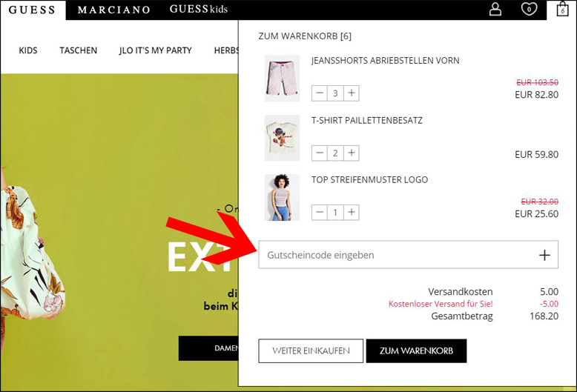Open the JLO It's My Party menu
This screenshot has height=392, width=577.
point(155,50)
